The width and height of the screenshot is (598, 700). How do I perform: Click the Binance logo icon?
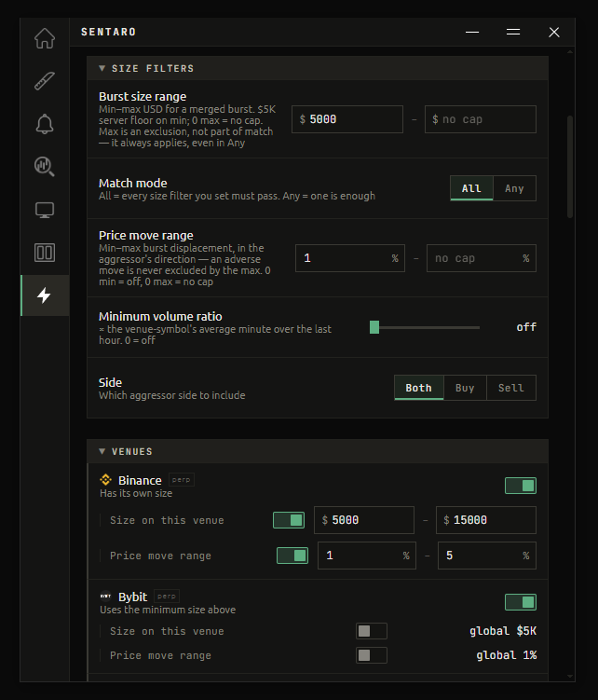[106, 480]
